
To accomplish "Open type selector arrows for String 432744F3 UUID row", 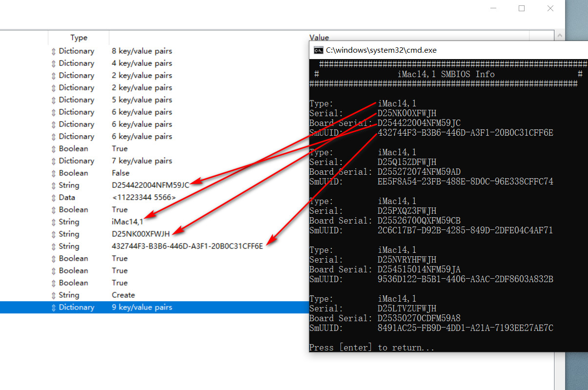I will [54, 246].
